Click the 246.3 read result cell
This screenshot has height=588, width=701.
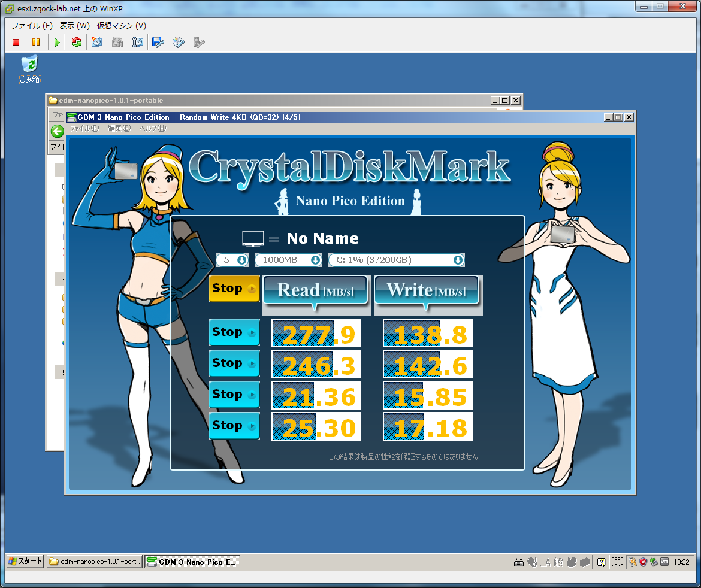coord(316,364)
